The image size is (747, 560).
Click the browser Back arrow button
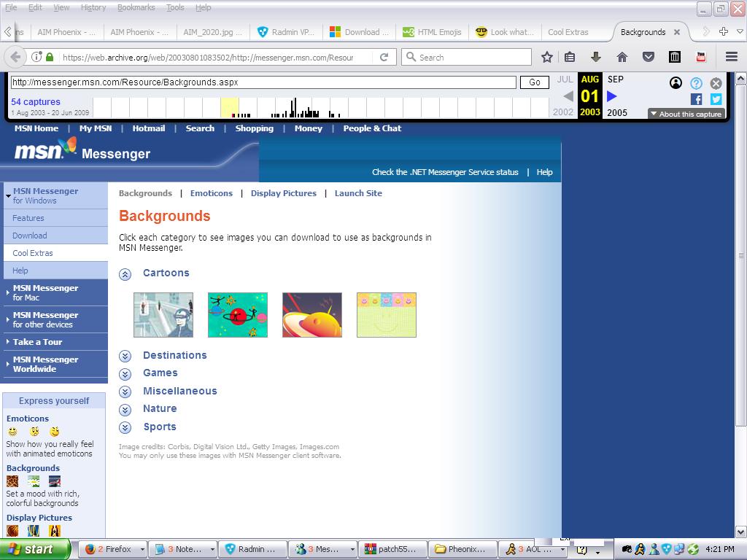pyautogui.click(x=15, y=57)
